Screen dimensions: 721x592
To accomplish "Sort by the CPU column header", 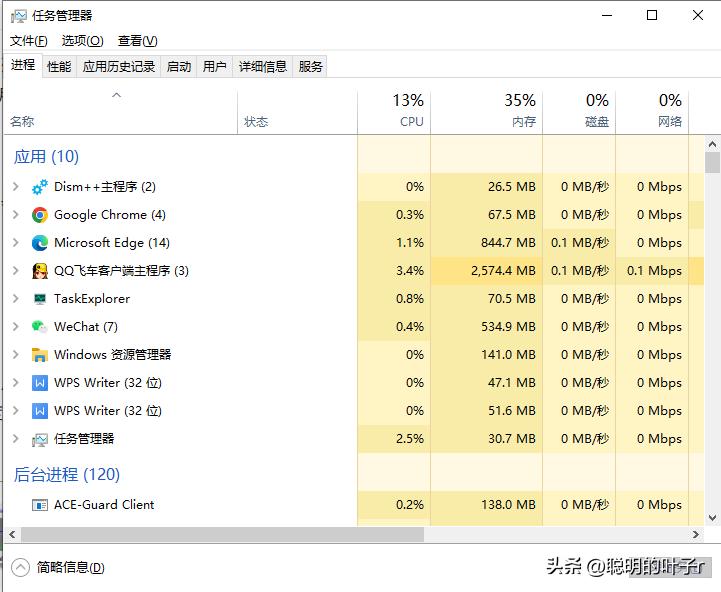I will [x=394, y=113].
